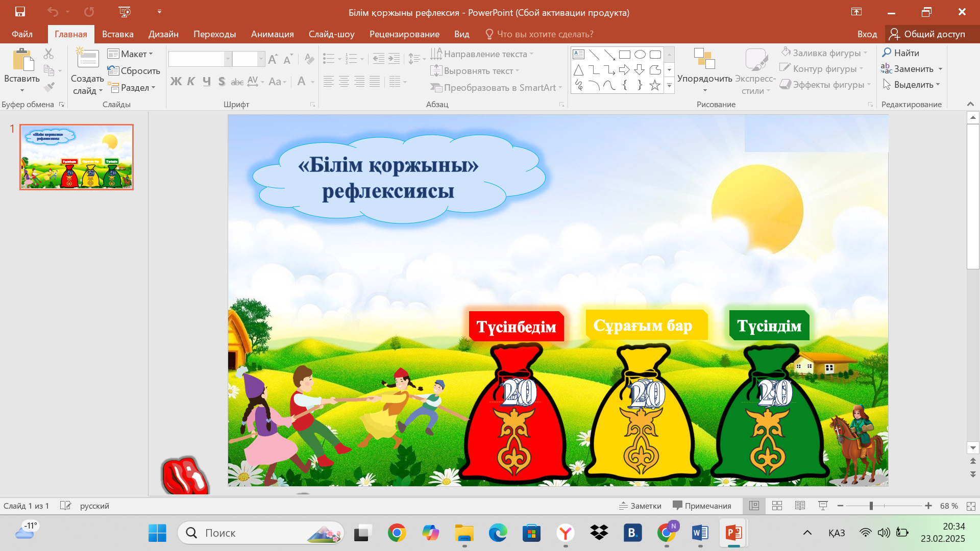Open the Дизайн tab

pyautogui.click(x=163, y=34)
